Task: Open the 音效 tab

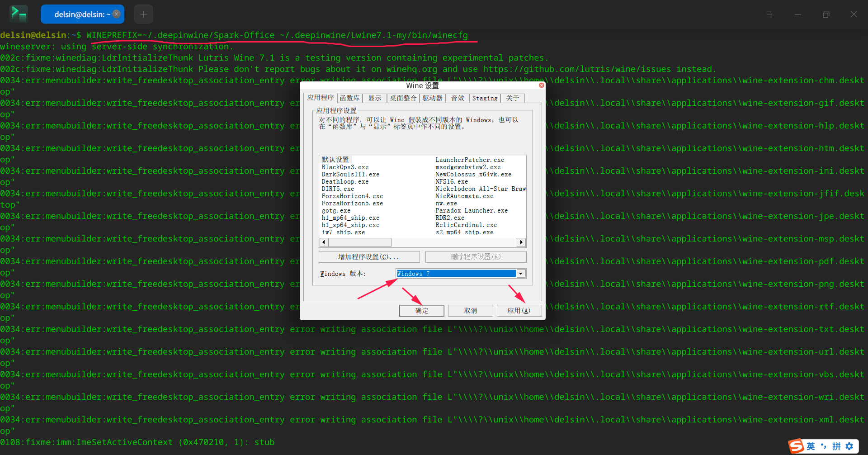Action: click(458, 98)
